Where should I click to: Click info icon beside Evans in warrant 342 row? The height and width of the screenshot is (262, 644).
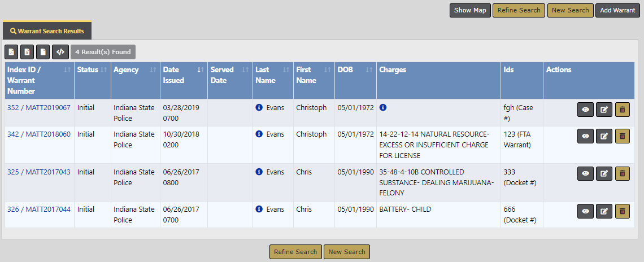pyautogui.click(x=259, y=134)
